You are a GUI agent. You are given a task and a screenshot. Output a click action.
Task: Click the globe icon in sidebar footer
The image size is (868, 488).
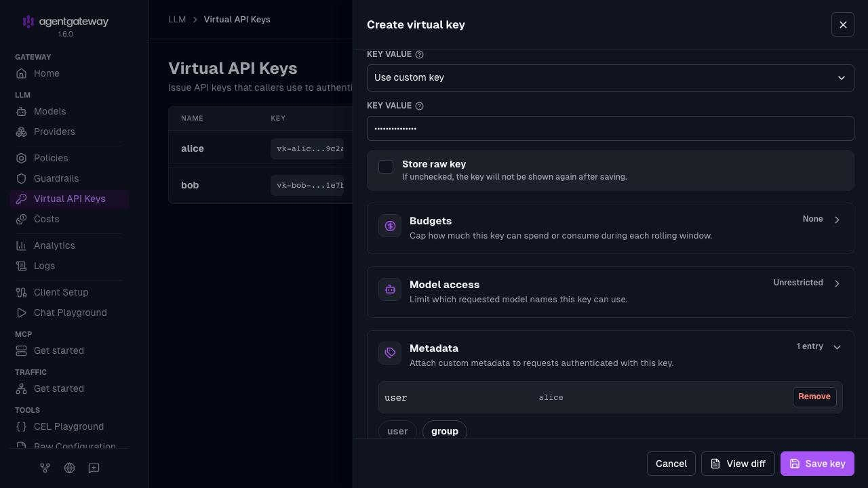click(69, 468)
